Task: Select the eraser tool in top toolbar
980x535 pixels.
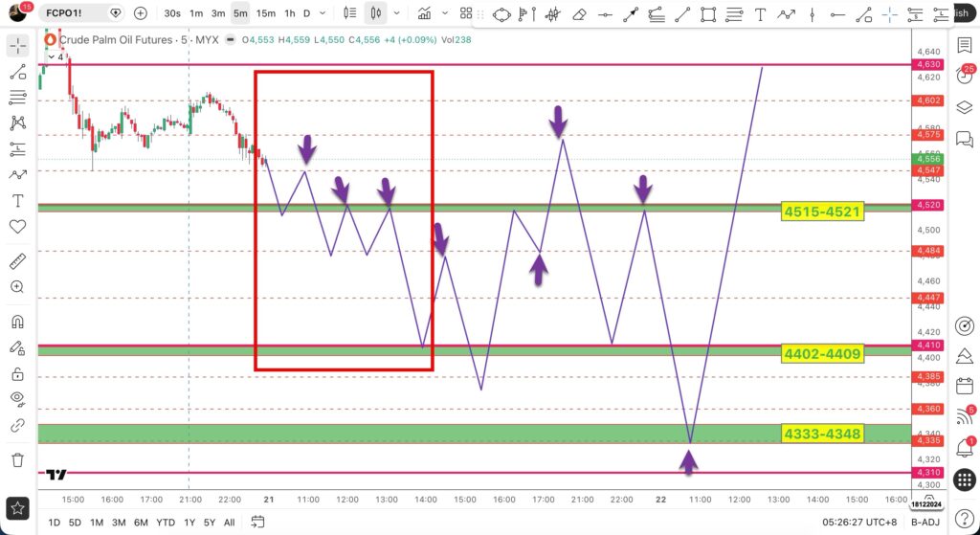Action: [x=579, y=13]
